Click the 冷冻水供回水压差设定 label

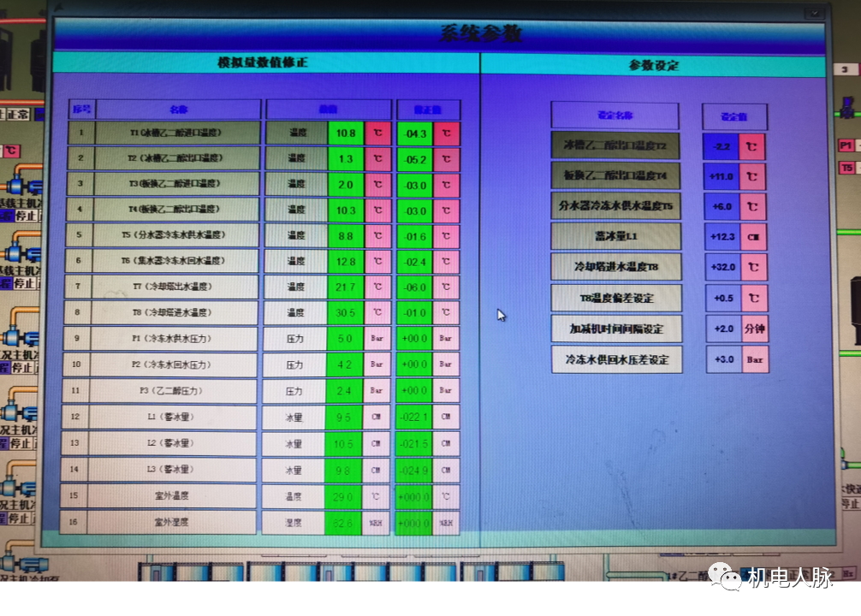click(617, 359)
